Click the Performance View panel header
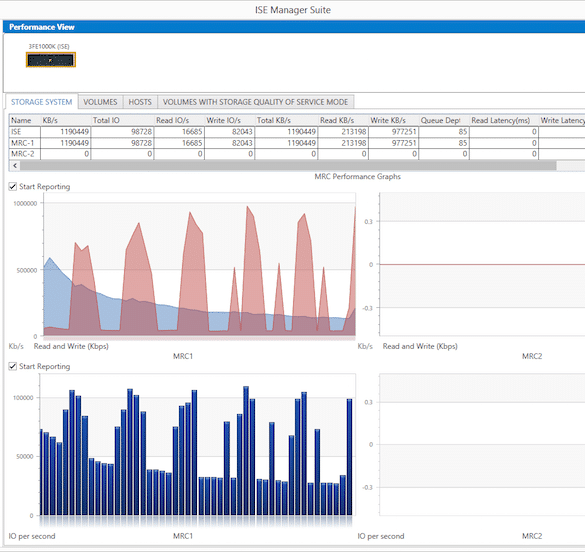 coord(294,27)
